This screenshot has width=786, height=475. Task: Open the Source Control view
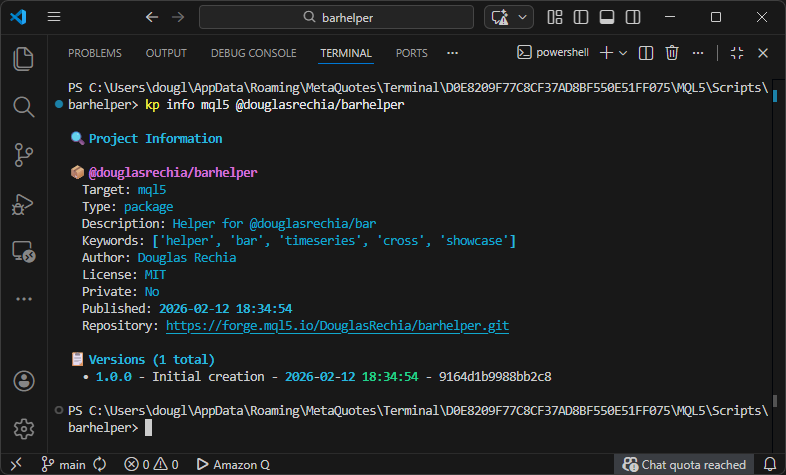24,154
